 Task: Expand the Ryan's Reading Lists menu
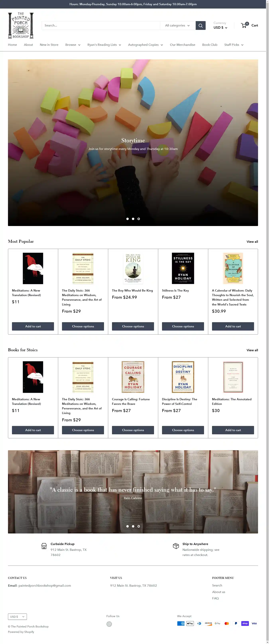tap(104, 45)
